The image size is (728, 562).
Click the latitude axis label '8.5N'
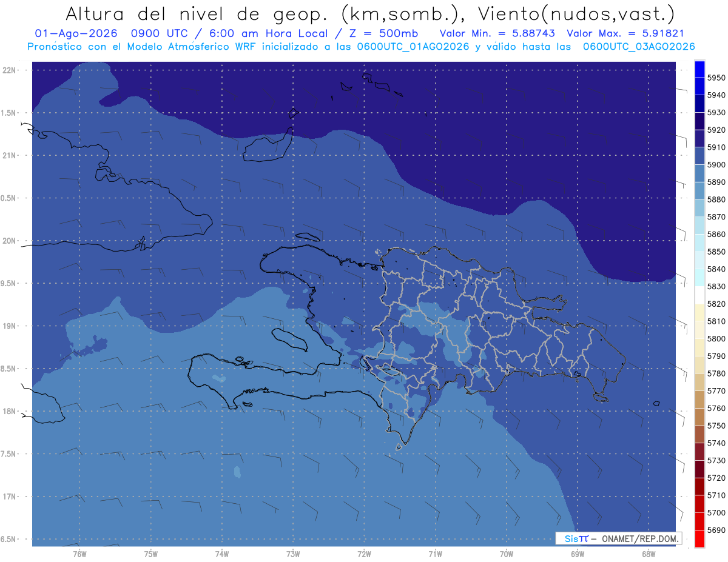pos(8,369)
